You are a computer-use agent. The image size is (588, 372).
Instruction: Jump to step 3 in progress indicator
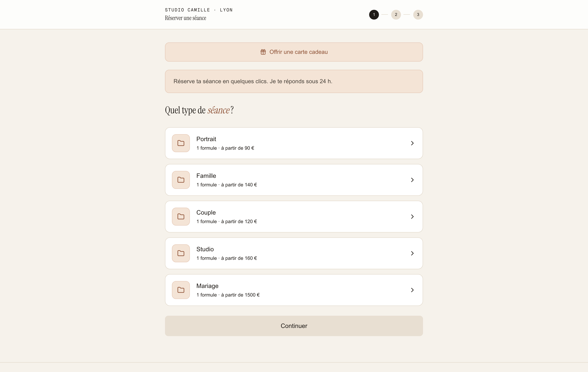418,15
